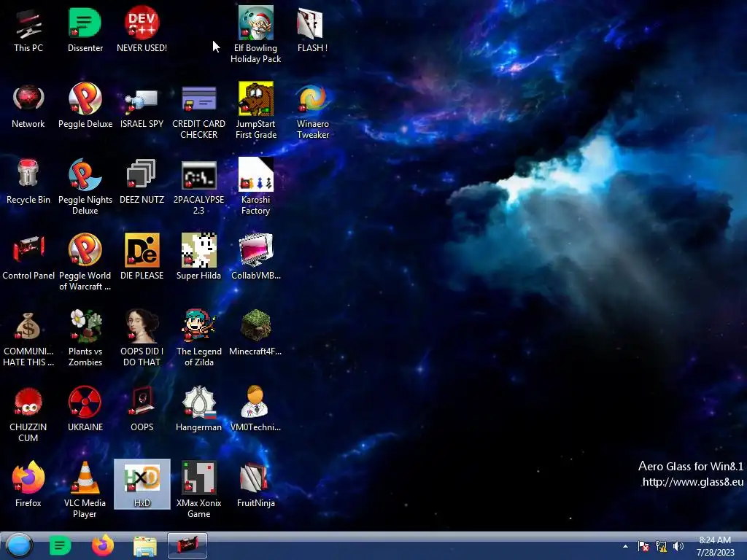Open Plants vs Zombies shortcut
Image resolution: width=747 pixels, height=560 pixels.
pos(85,338)
